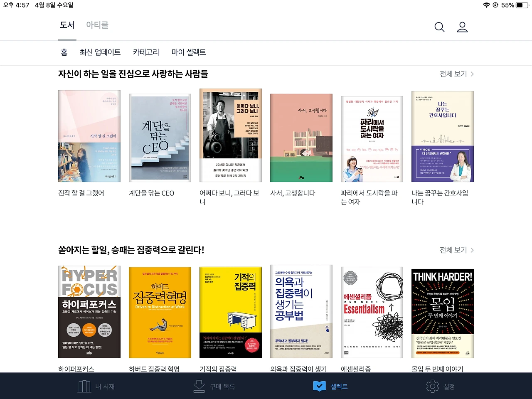Open 의욕과 집중력이 생기는 공부법 cover
The width and height of the screenshot is (532, 399).
pos(301,312)
